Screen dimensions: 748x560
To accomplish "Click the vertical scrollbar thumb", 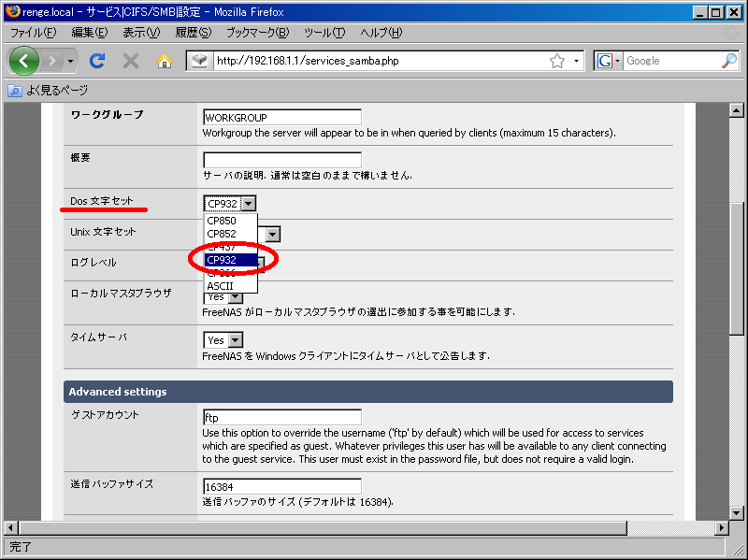I will point(737,268).
